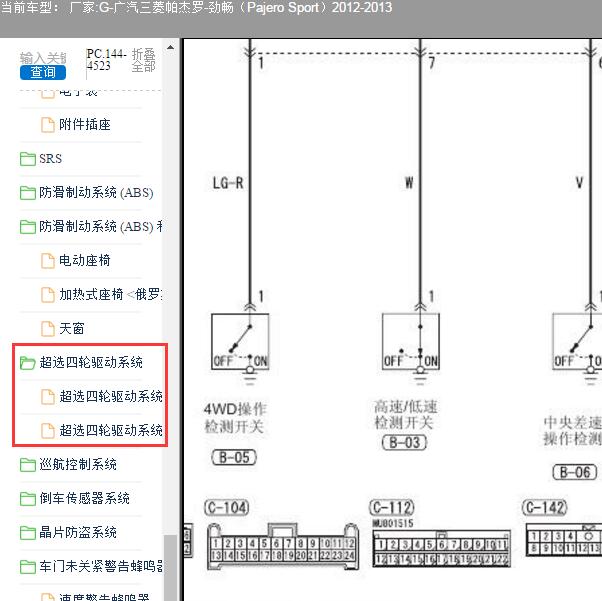Expand the 车门未关紧警告蜂鸣器 folder

click(101, 566)
